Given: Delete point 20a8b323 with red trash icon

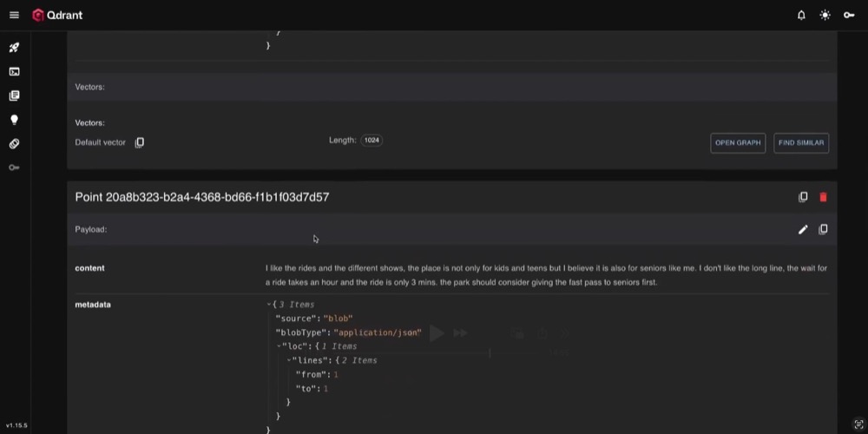Looking at the screenshot, I should tap(823, 197).
